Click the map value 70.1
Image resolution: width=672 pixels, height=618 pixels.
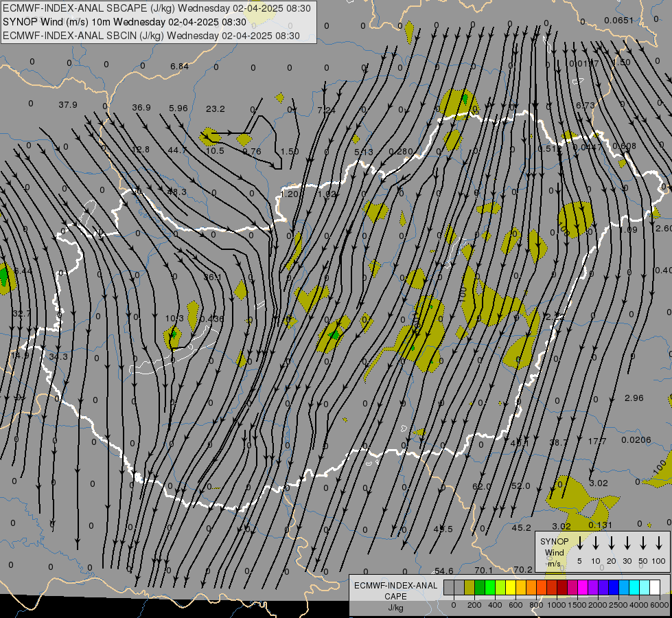click(x=483, y=570)
